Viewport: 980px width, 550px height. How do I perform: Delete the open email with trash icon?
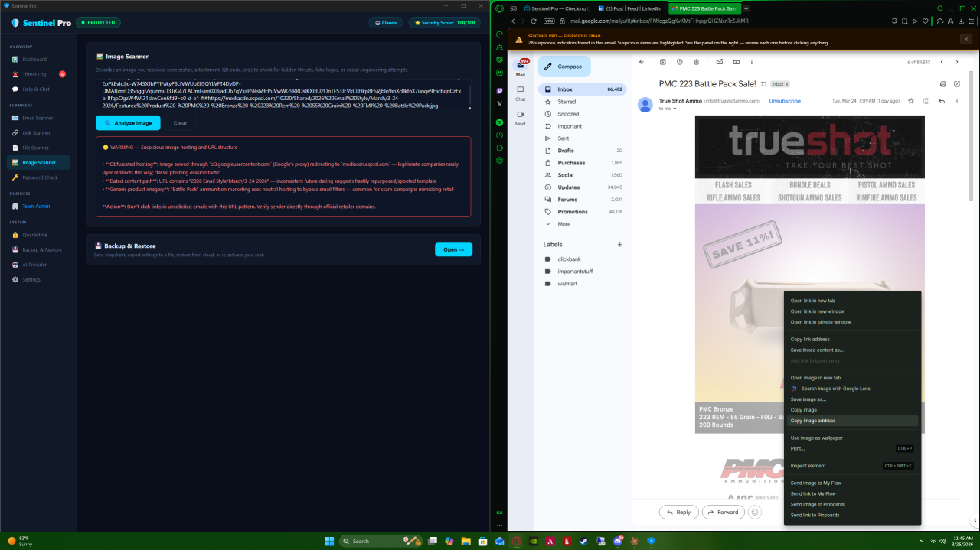[697, 62]
